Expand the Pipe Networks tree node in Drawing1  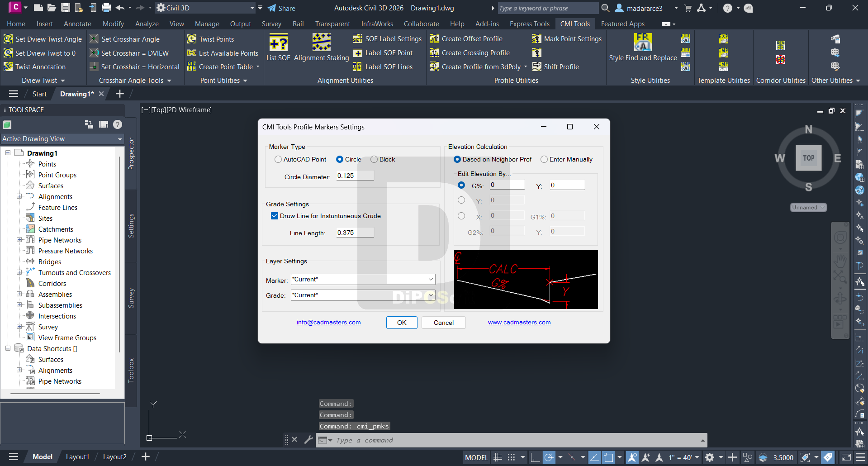(19, 240)
